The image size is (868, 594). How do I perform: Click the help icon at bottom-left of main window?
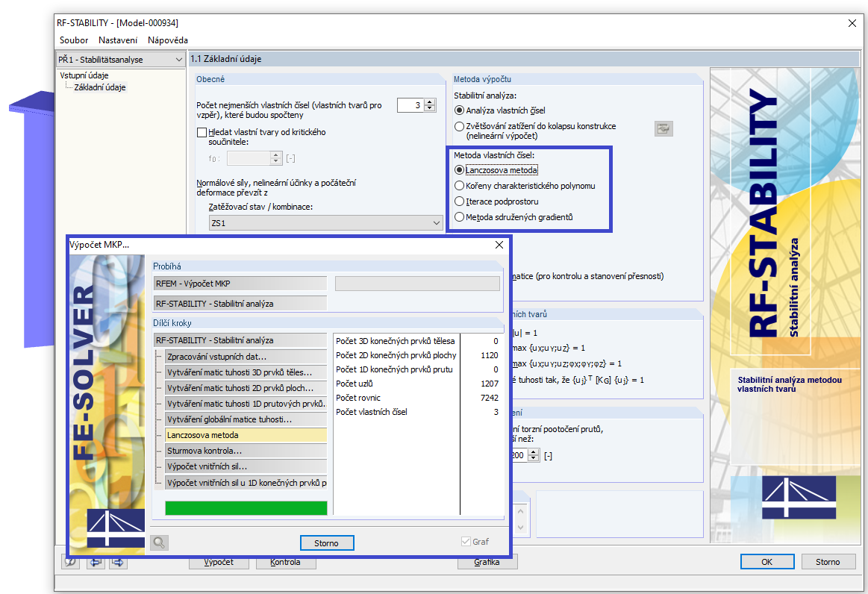pyautogui.click(x=70, y=563)
